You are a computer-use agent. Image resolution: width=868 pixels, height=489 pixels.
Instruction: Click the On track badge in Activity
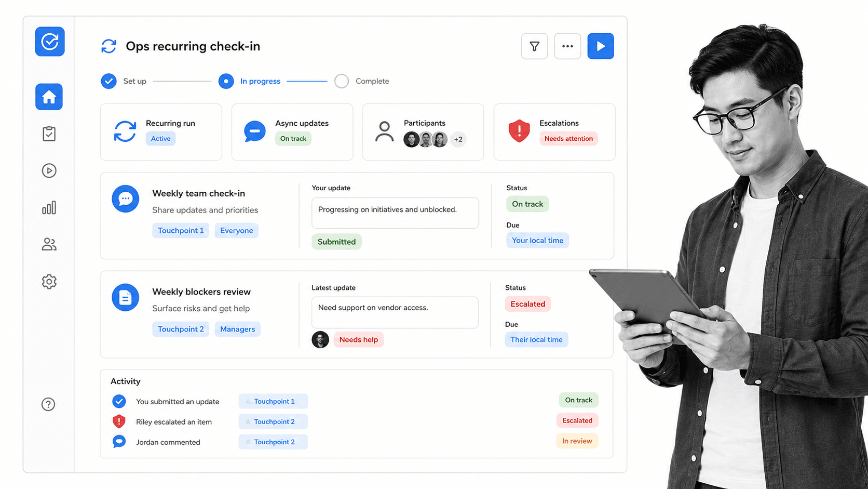coord(579,400)
